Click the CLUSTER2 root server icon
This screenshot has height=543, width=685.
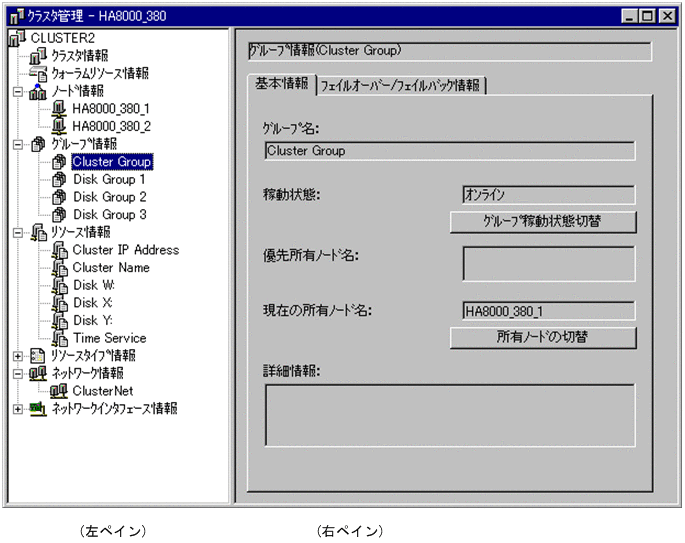(x=17, y=38)
